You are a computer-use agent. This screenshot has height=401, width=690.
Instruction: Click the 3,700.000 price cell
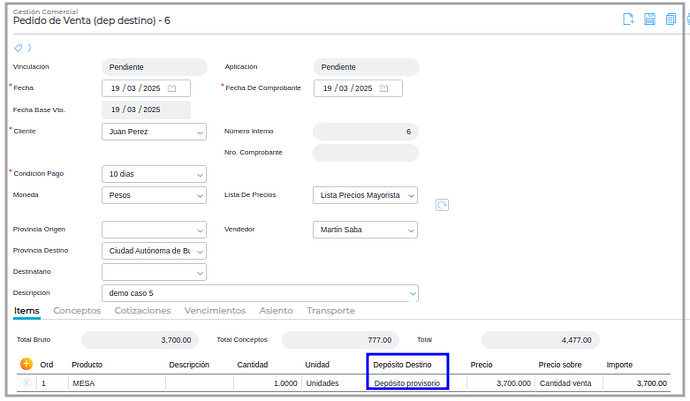click(x=501, y=383)
